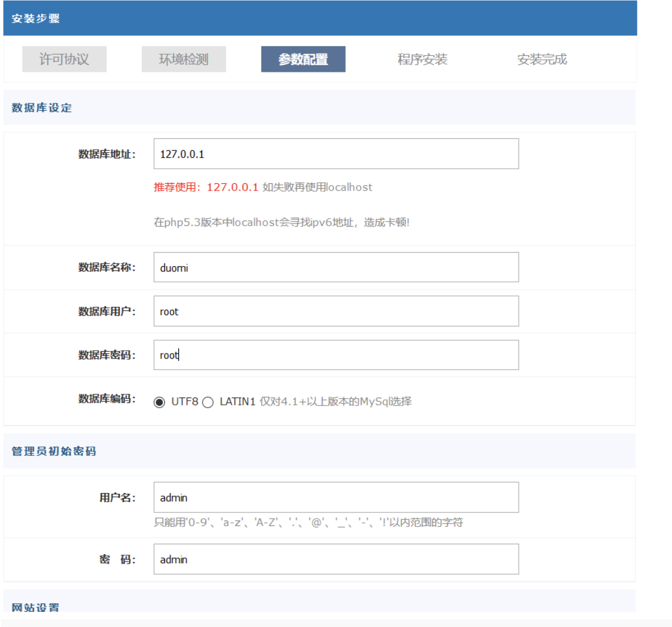Click the 用户名 field containing admin
The width and height of the screenshot is (672, 627).
point(337,497)
